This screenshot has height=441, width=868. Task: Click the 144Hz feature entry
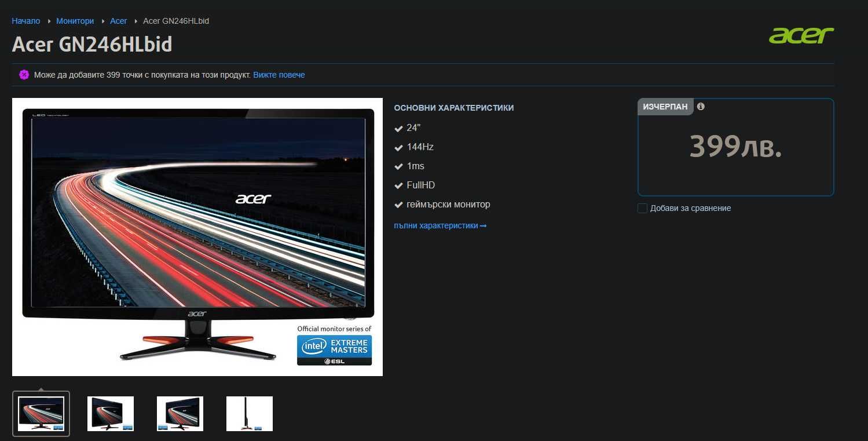tap(414, 147)
